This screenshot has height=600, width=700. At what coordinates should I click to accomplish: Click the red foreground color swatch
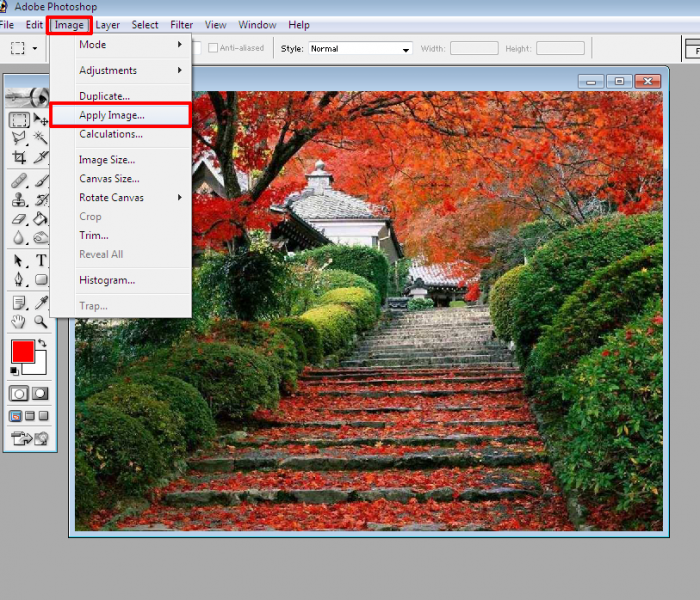22,352
